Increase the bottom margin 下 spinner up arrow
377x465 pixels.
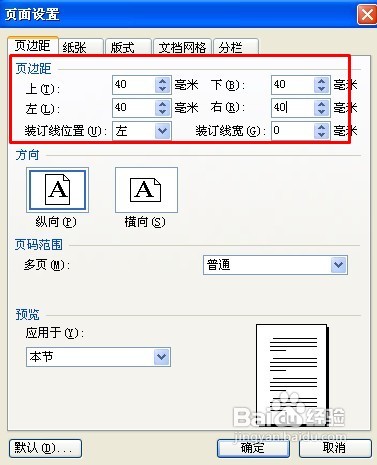pos(322,81)
